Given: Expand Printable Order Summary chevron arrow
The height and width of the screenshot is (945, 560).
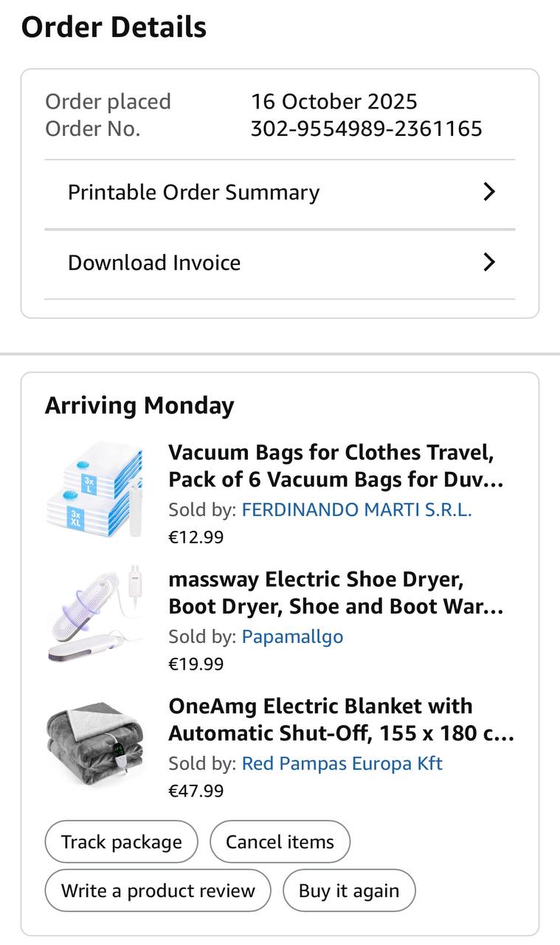Looking at the screenshot, I should (488, 192).
